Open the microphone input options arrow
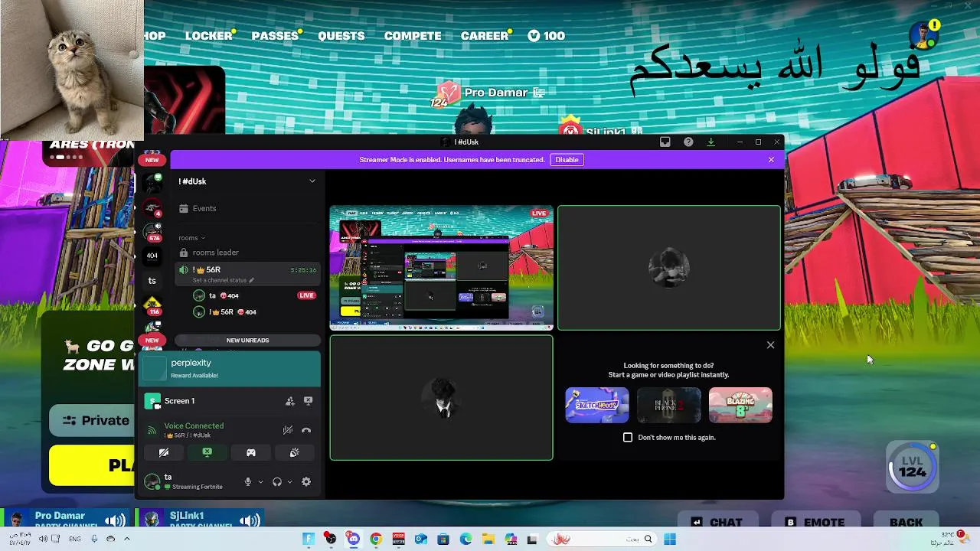 260,482
